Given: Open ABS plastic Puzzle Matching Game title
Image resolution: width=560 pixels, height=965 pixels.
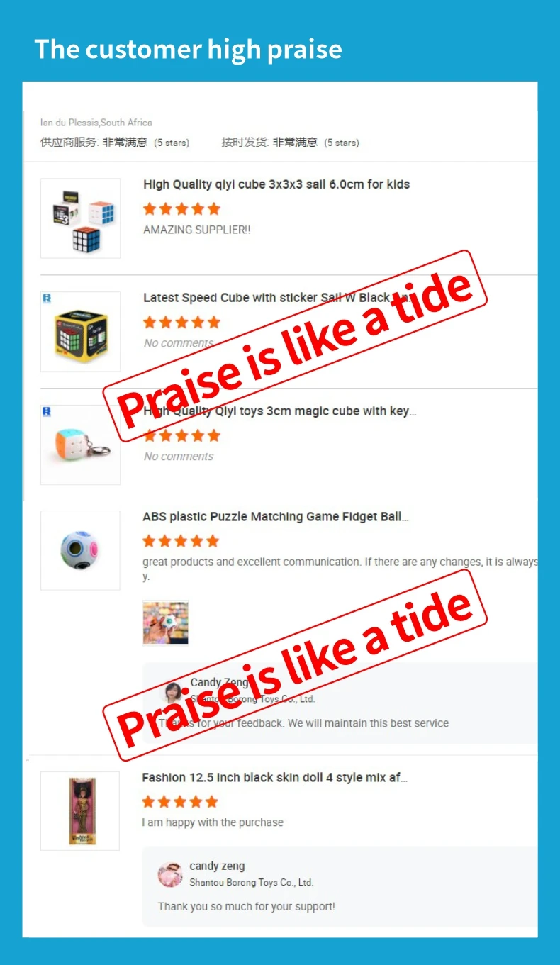Looking at the screenshot, I should [276, 517].
